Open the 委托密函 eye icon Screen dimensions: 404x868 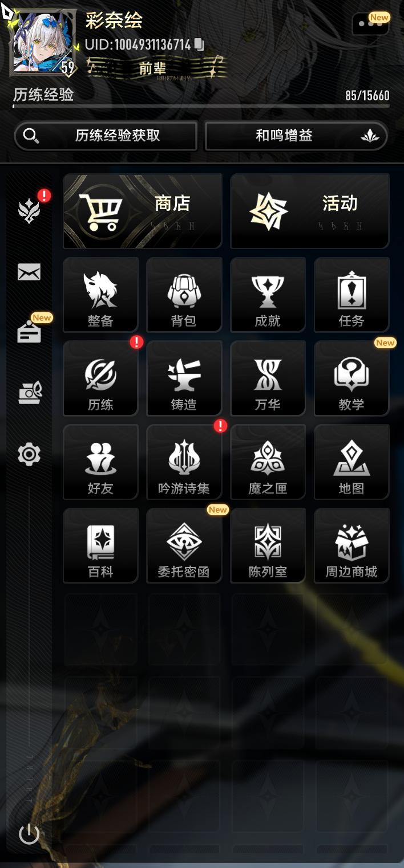(184, 546)
